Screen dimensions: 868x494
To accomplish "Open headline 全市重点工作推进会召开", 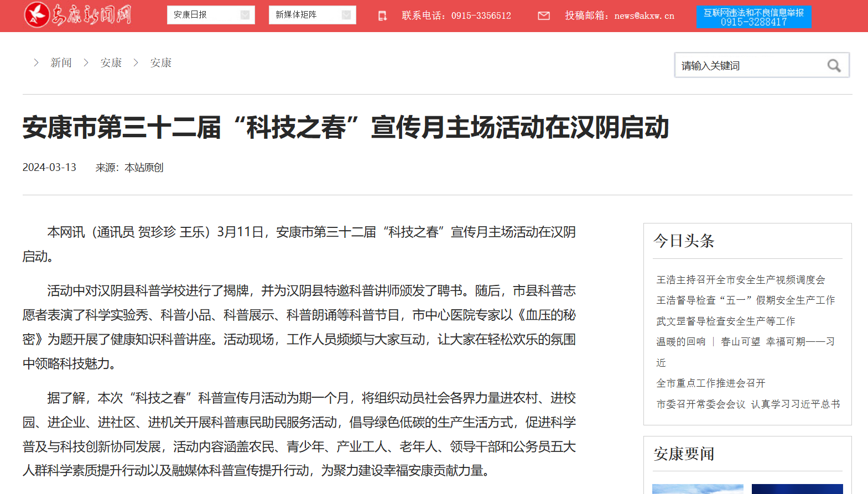I will point(710,383).
